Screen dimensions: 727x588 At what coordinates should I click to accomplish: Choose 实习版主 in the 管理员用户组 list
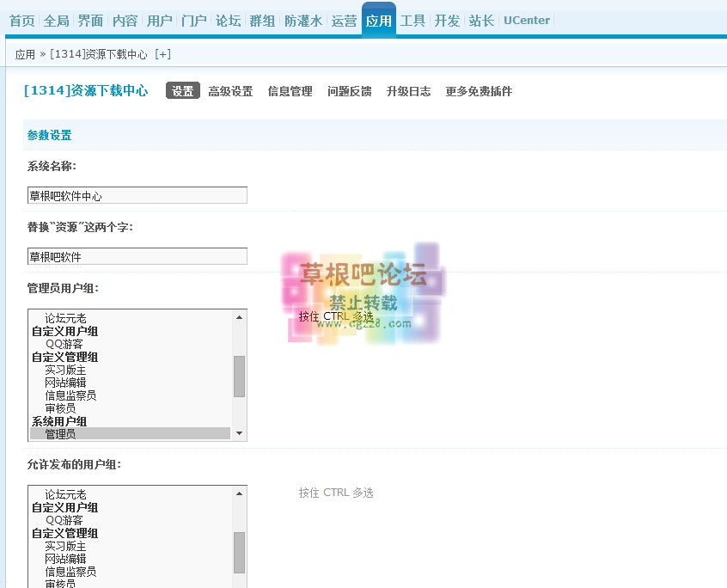(65, 370)
